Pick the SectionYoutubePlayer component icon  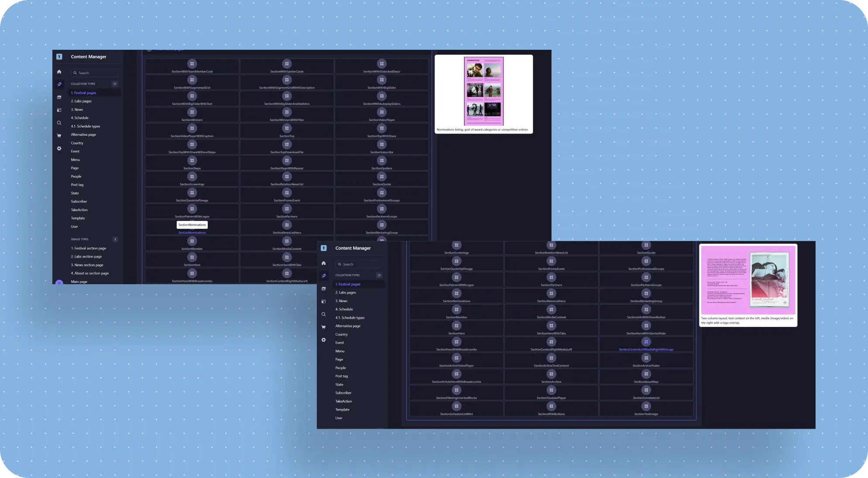(552, 390)
